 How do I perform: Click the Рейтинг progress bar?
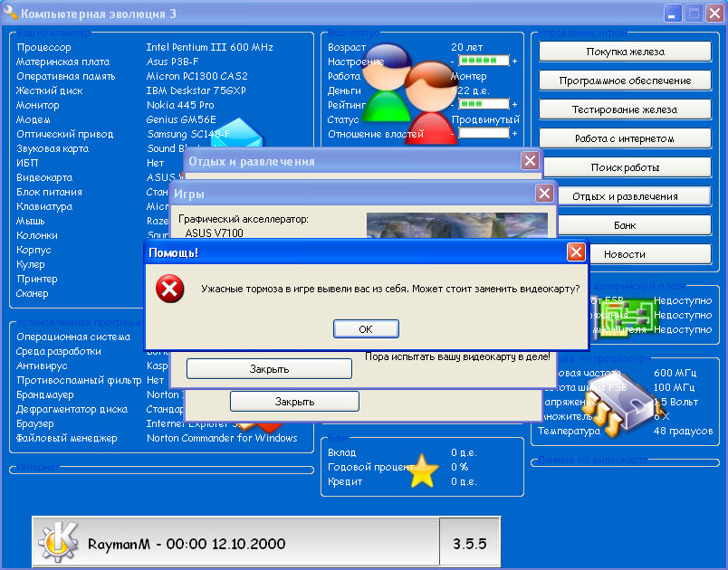click(x=484, y=104)
